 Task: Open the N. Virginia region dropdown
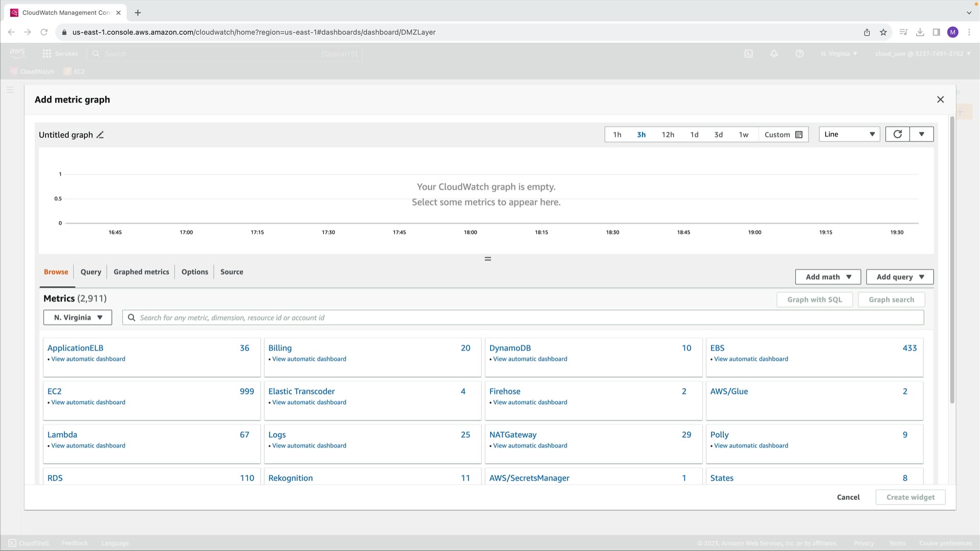78,317
